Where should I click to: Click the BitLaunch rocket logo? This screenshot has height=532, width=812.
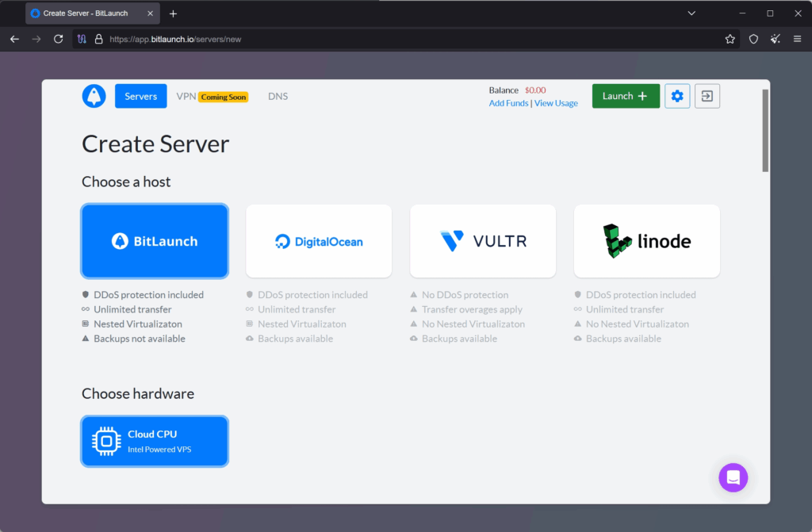coord(94,97)
